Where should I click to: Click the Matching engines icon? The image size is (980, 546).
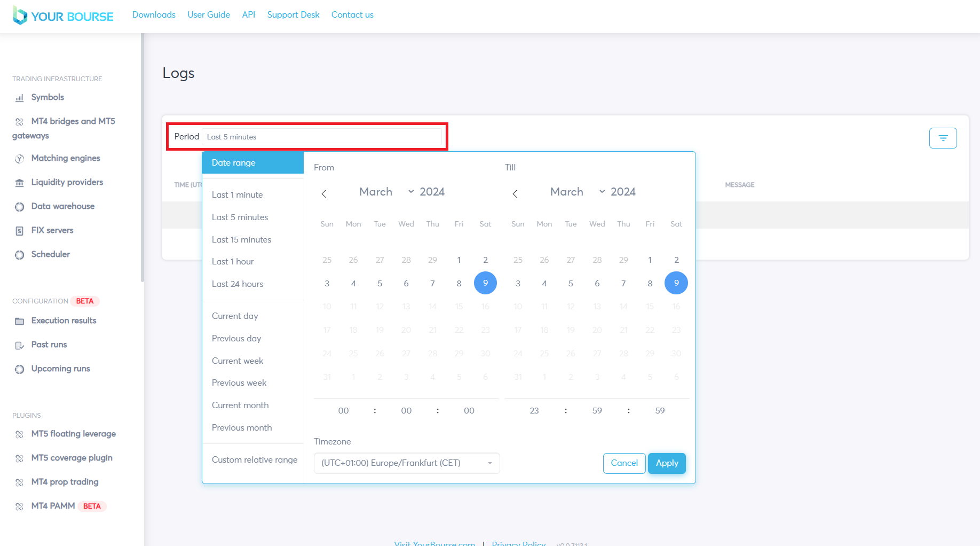(x=20, y=159)
